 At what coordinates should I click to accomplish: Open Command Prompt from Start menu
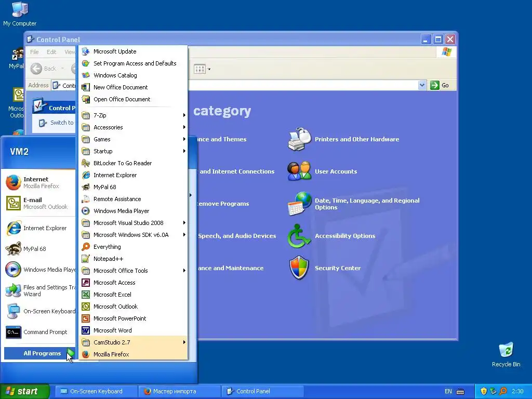click(x=40, y=332)
